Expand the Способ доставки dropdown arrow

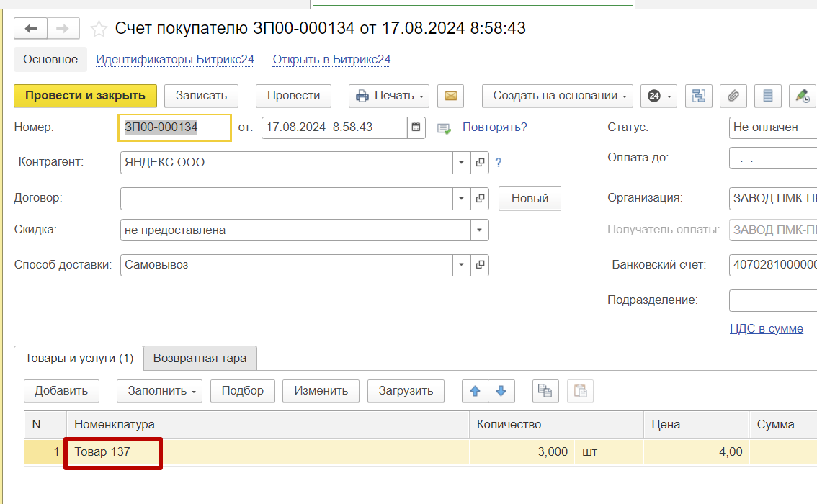coord(461,265)
